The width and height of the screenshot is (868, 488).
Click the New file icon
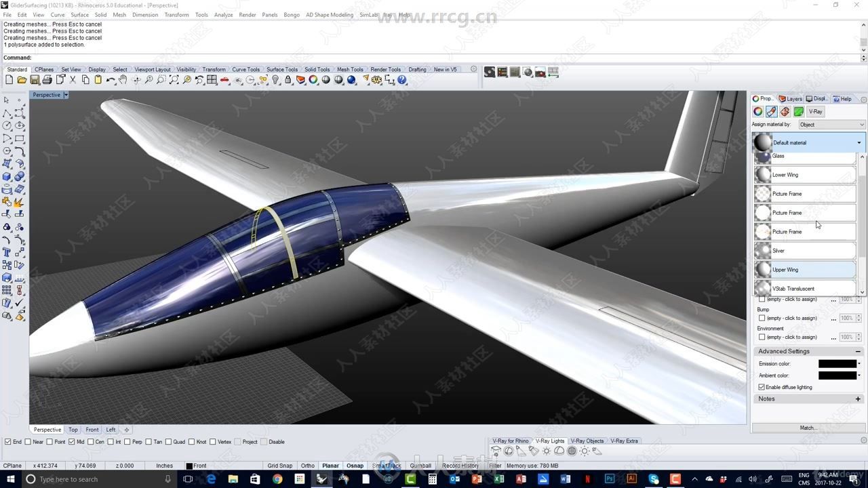click(9, 80)
